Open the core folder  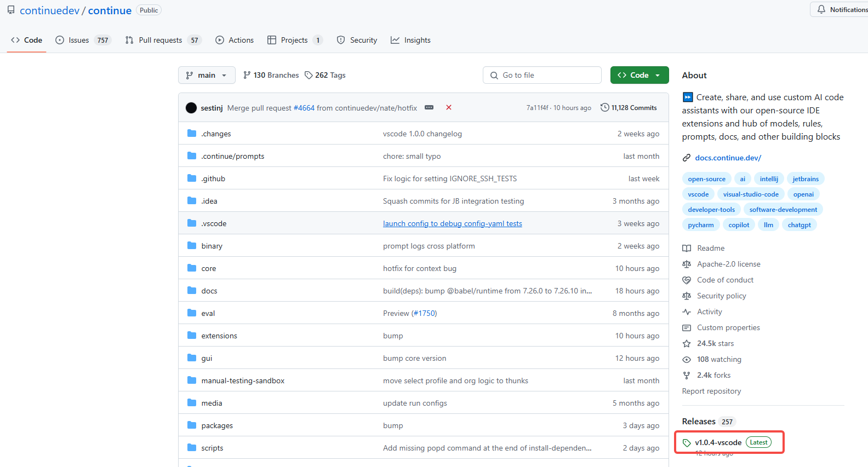coord(209,268)
